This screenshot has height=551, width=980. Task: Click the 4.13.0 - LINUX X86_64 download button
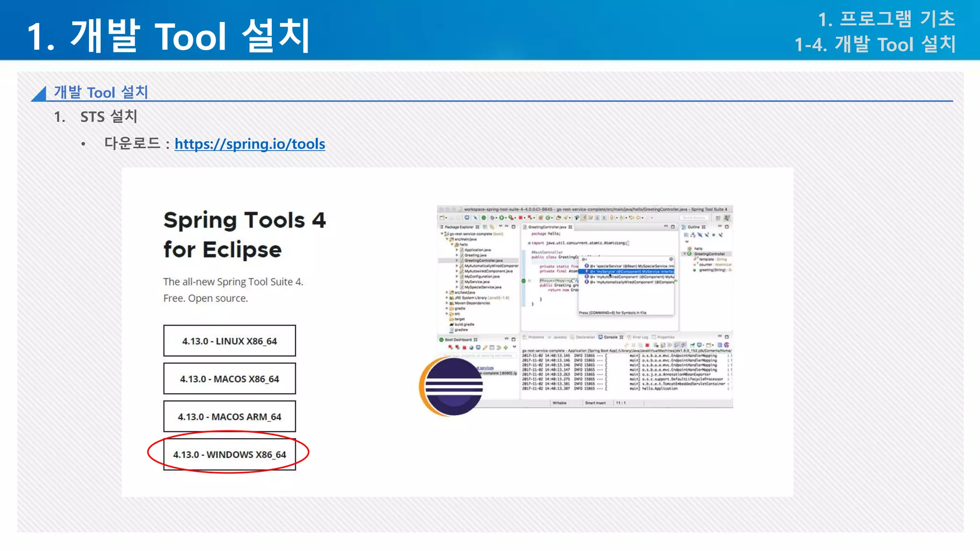(230, 341)
